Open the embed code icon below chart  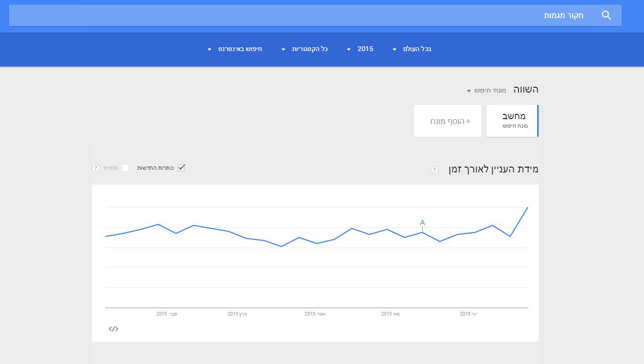click(113, 329)
